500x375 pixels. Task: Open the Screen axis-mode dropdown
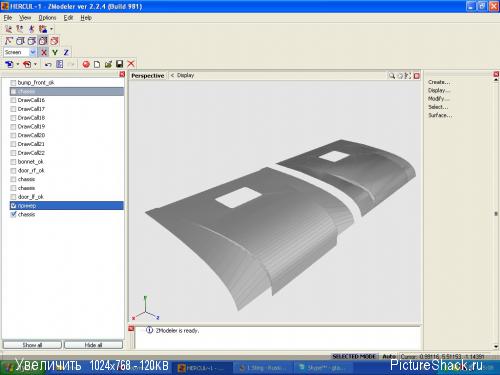point(33,52)
